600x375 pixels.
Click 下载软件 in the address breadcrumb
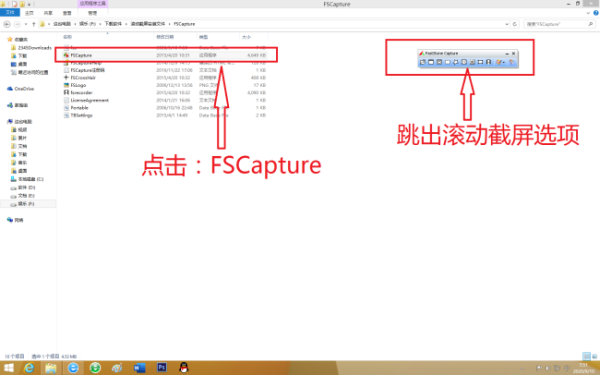[113, 24]
